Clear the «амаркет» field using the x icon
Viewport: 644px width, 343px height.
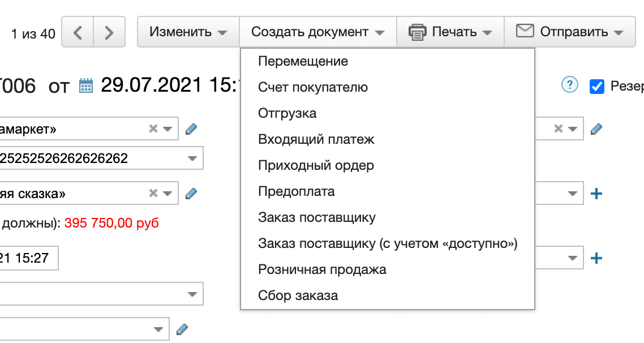coord(152,128)
